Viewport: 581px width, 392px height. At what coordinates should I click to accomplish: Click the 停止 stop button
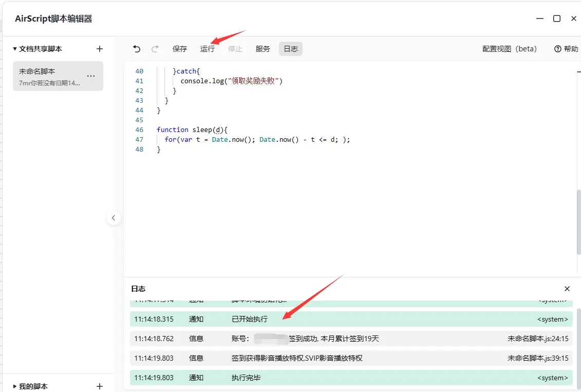pyautogui.click(x=235, y=49)
